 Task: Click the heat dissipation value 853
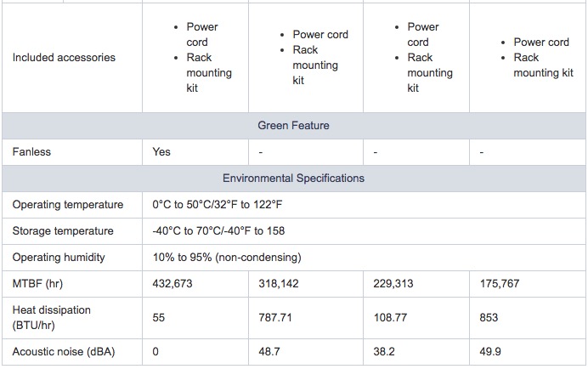coord(489,318)
